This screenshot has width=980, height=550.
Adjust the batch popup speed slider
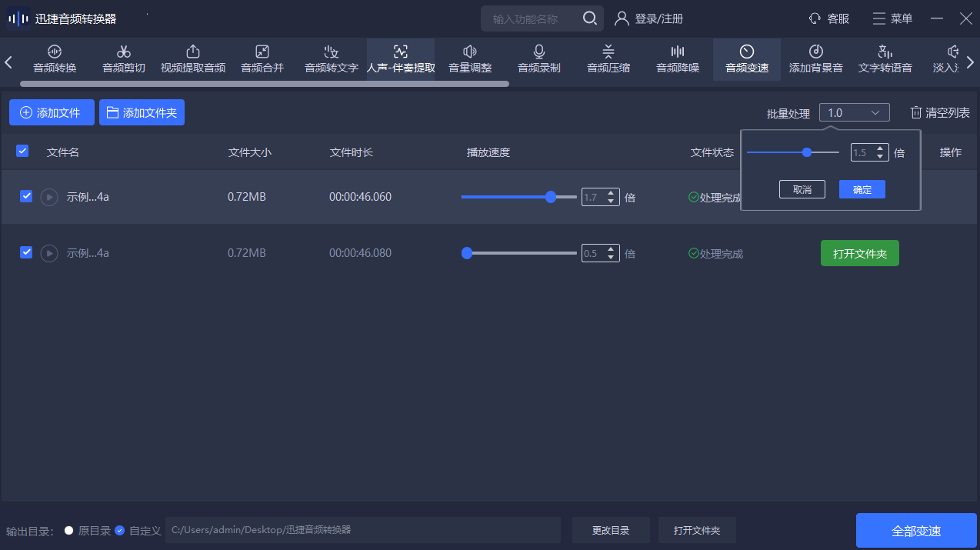click(x=793, y=152)
